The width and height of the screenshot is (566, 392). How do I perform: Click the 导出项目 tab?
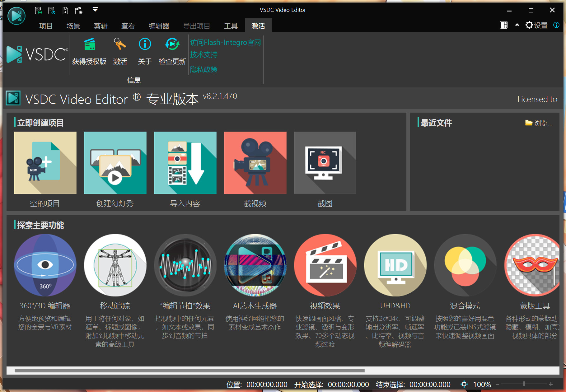tap(196, 26)
